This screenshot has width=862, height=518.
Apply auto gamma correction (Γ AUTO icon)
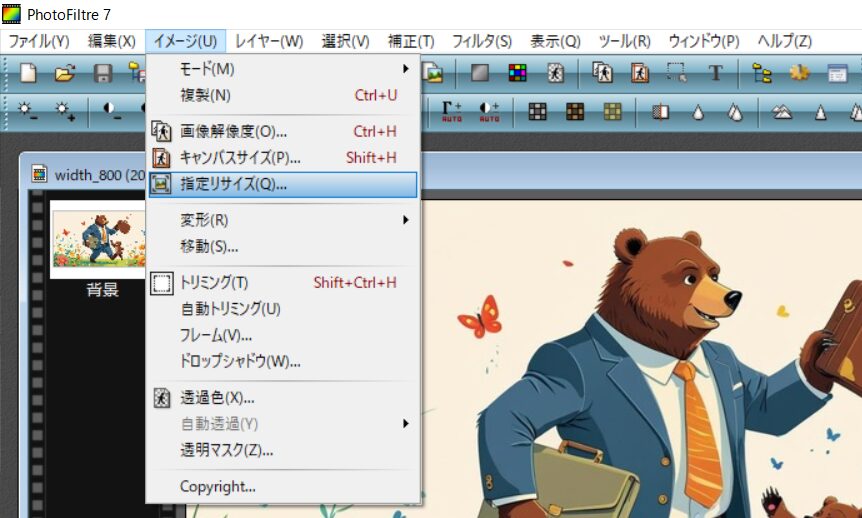point(452,112)
